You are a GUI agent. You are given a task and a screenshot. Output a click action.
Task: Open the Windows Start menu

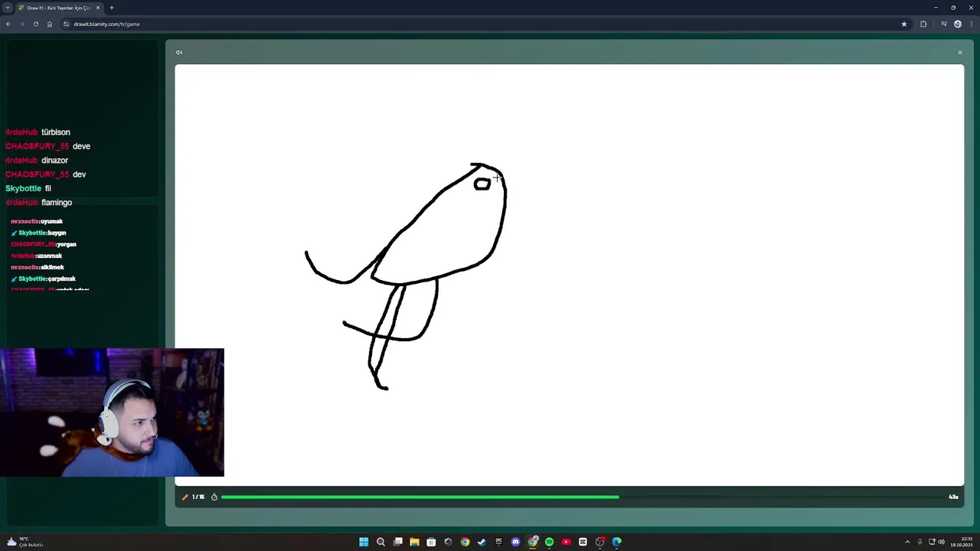coord(364,542)
